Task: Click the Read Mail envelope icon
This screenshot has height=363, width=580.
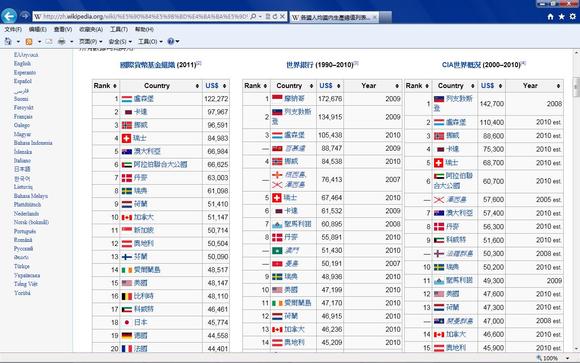Action: pos(49,41)
